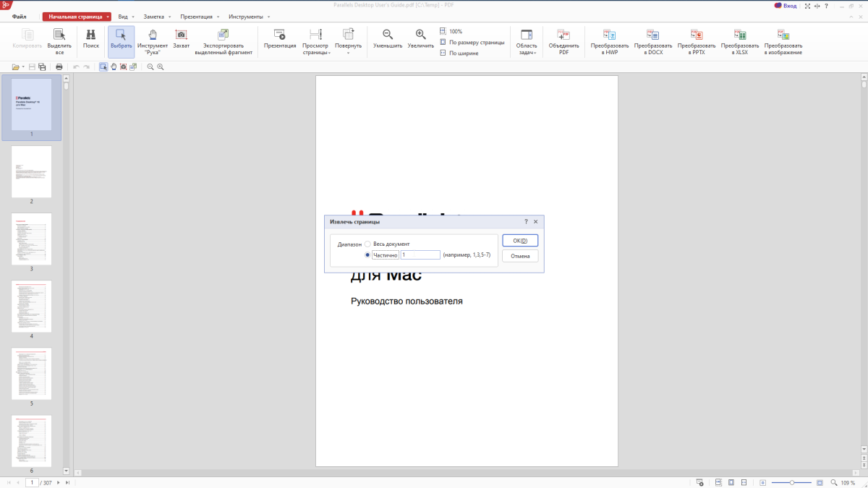Image resolution: width=868 pixels, height=488 pixels.
Task: Close the 'Извлечь страницы' dialog
Action: coord(535,222)
